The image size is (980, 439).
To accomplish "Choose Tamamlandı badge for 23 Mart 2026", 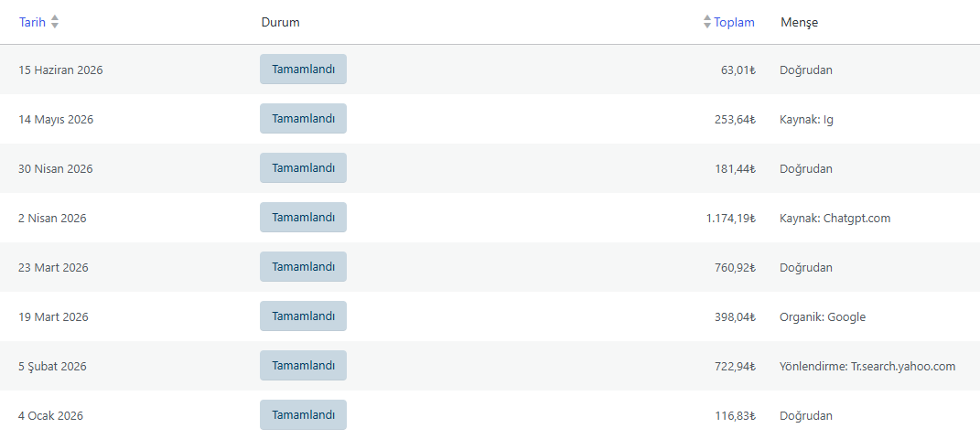I will coord(303,267).
